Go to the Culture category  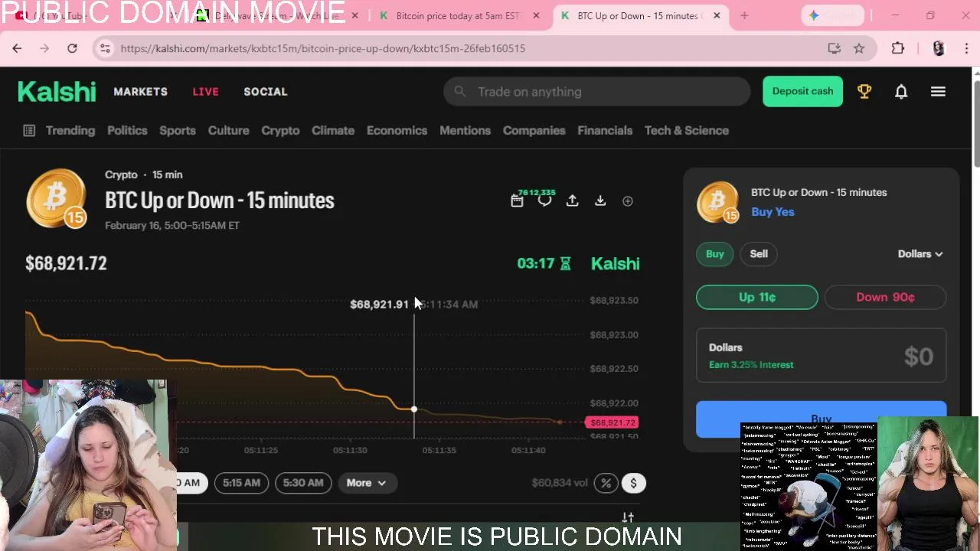tap(228, 130)
